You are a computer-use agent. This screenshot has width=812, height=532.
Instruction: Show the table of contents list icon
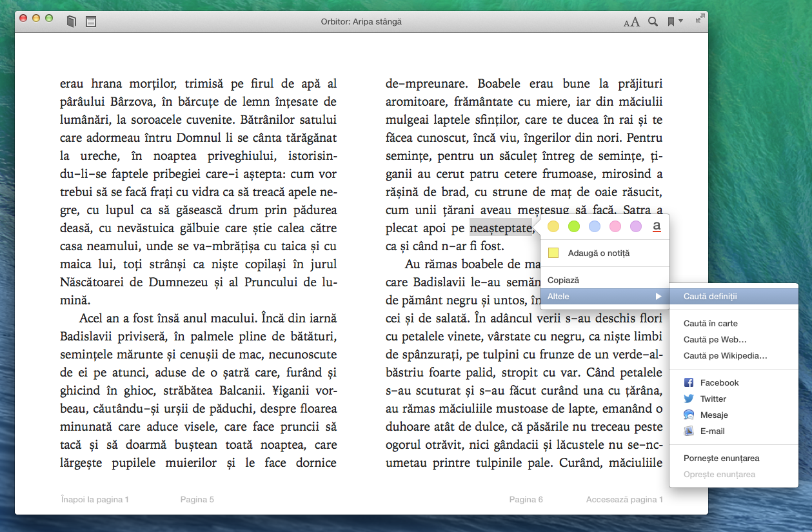click(x=91, y=21)
